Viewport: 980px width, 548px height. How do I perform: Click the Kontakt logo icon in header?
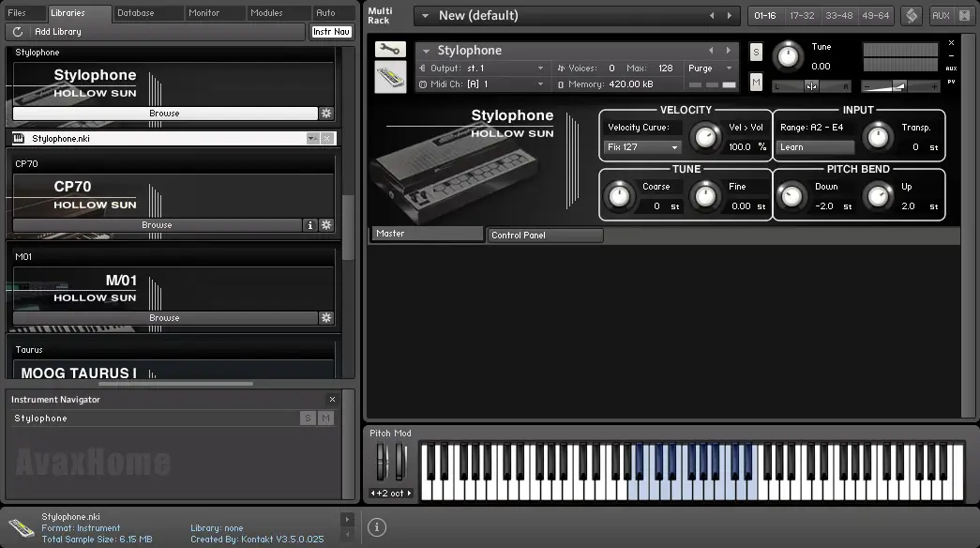click(912, 16)
